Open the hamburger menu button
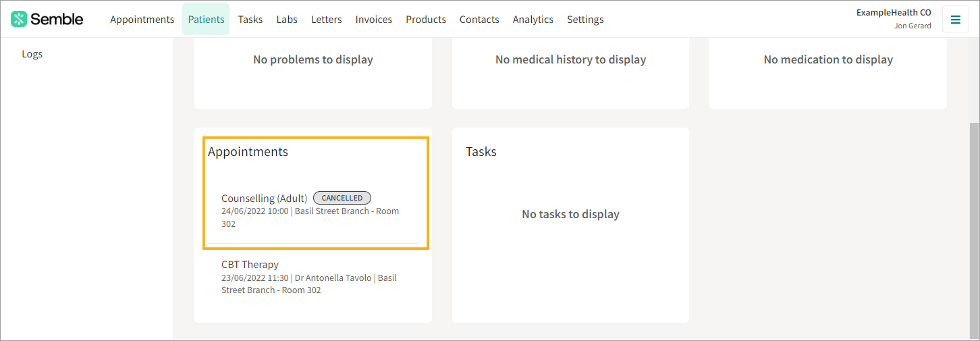Viewport: 980px width, 341px height. pyautogui.click(x=955, y=20)
